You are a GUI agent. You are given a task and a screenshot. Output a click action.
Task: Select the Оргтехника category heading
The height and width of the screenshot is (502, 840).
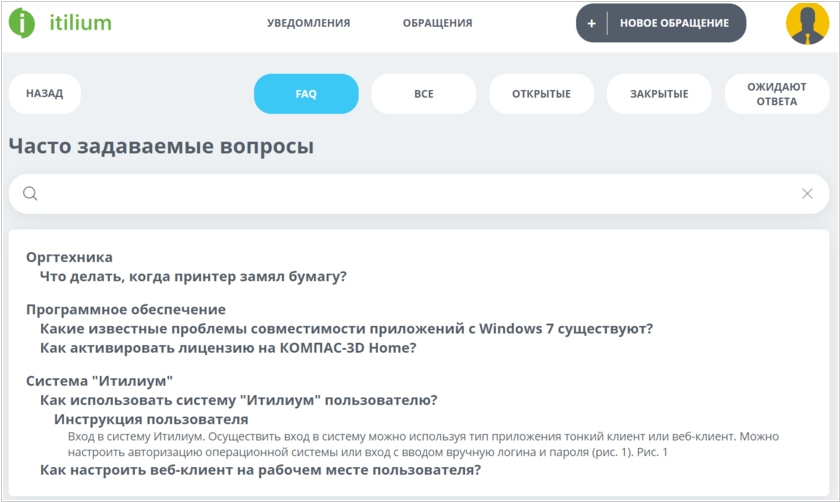click(x=69, y=257)
